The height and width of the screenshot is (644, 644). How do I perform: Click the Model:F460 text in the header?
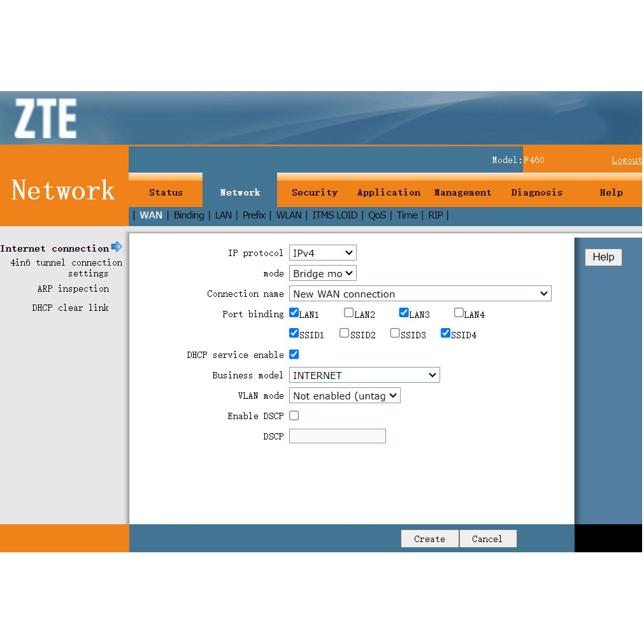click(x=518, y=160)
